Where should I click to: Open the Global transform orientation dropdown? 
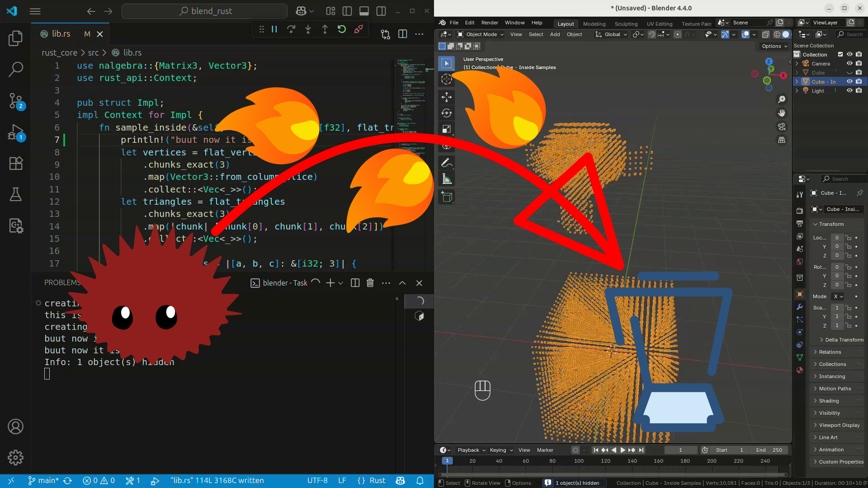(611, 34)
